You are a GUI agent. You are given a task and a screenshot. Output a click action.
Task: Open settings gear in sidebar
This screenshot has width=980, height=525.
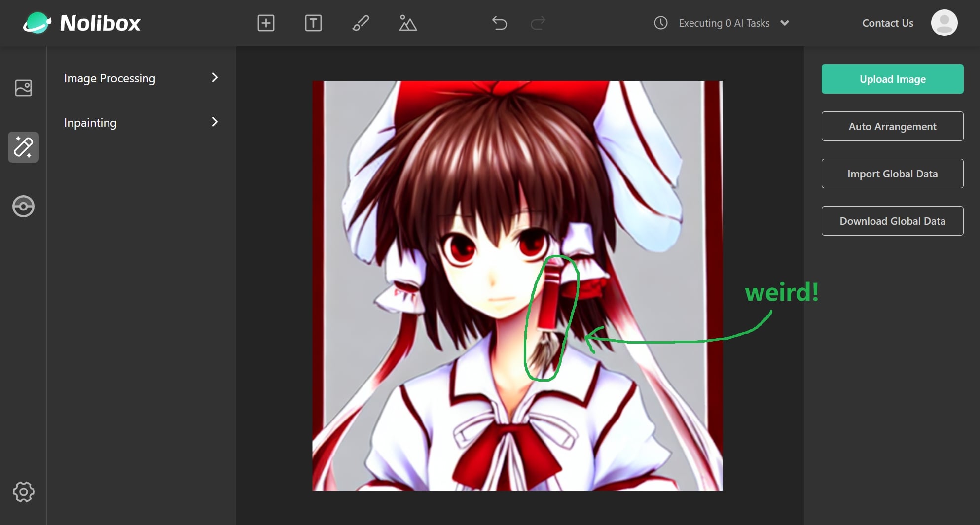click(23, 491)
